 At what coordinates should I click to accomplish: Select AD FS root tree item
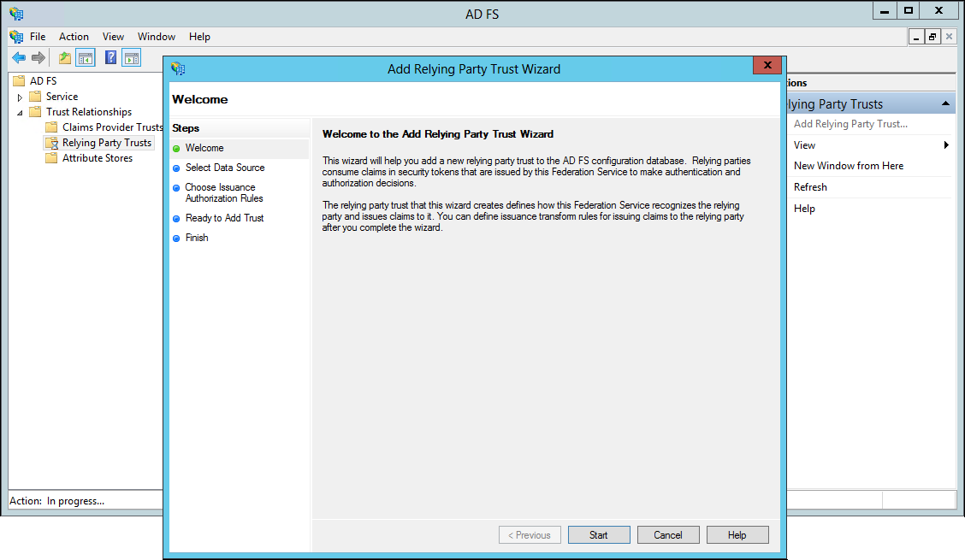click(x=43, y=80)
